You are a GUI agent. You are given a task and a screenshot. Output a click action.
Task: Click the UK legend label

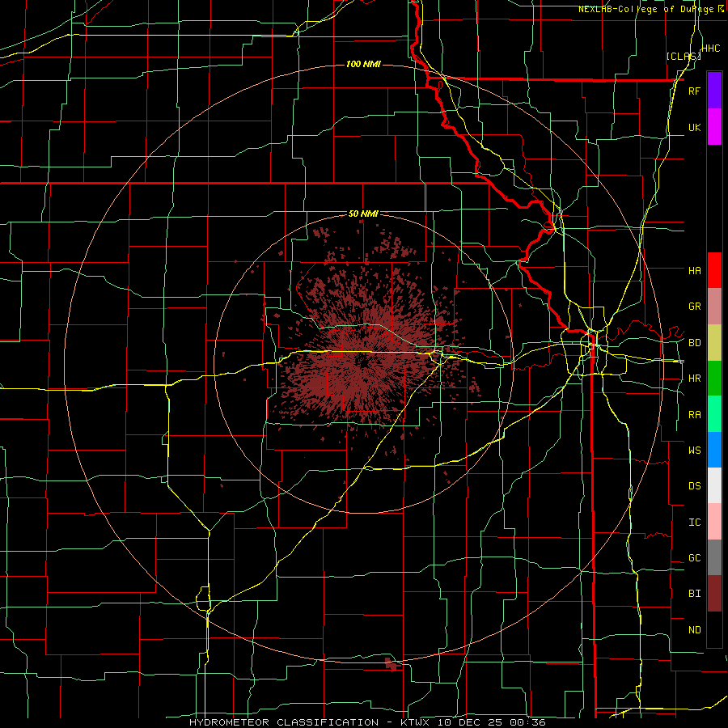pyautogui.click(x=694, y=127)
